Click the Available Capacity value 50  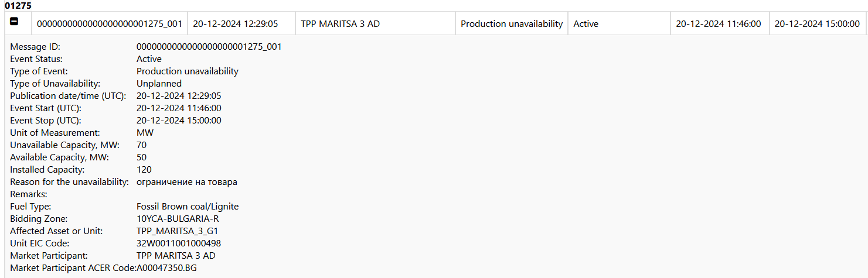point(141,157)
